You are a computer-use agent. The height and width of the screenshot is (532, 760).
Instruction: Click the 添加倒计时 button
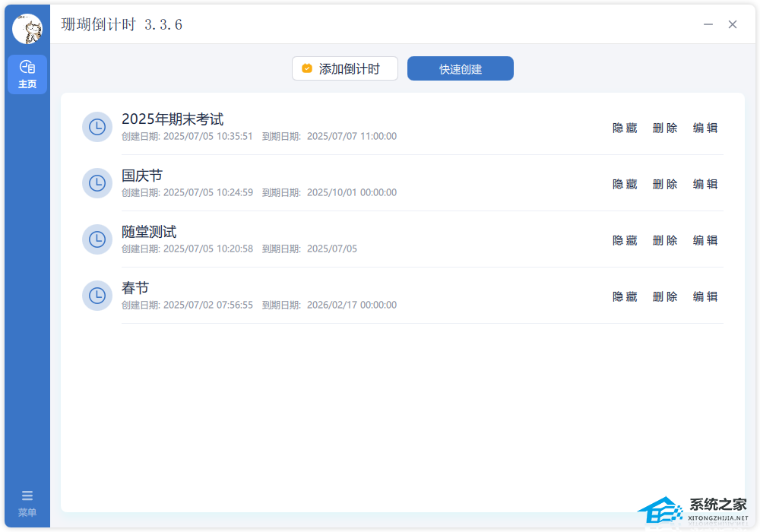[x=345, y=68]
